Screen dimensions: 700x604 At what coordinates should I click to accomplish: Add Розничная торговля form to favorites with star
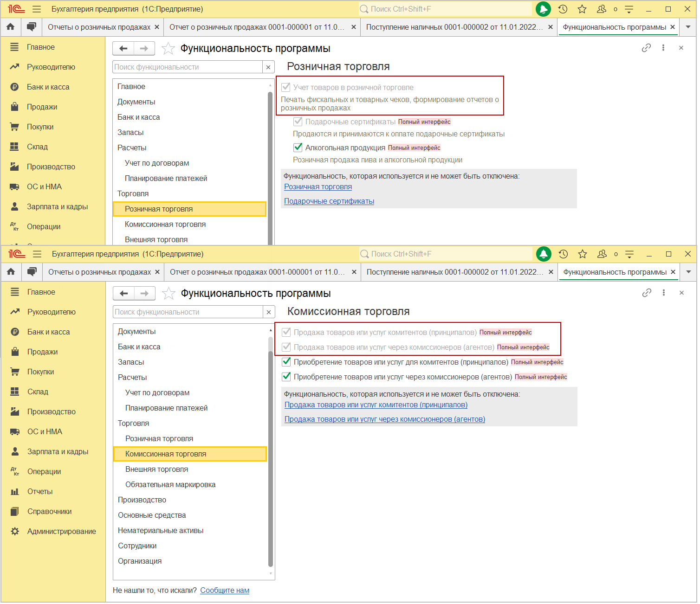(x=168, y=48)
